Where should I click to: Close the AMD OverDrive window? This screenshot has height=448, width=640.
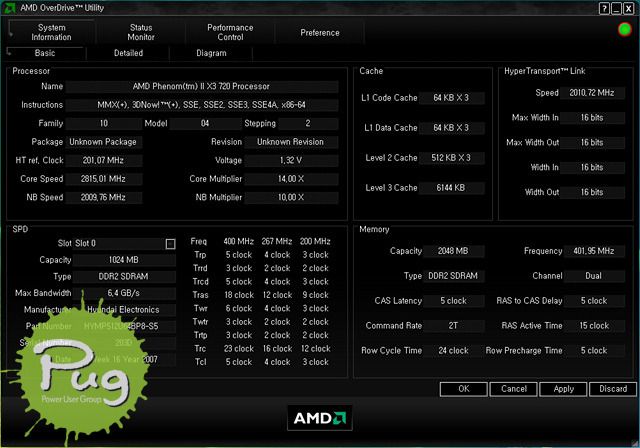tap(629, 8)
